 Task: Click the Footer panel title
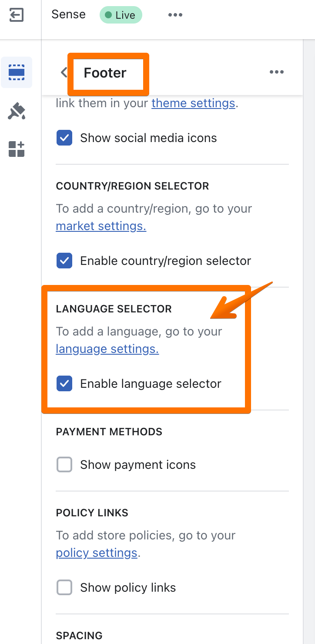[x=105, y=73]
